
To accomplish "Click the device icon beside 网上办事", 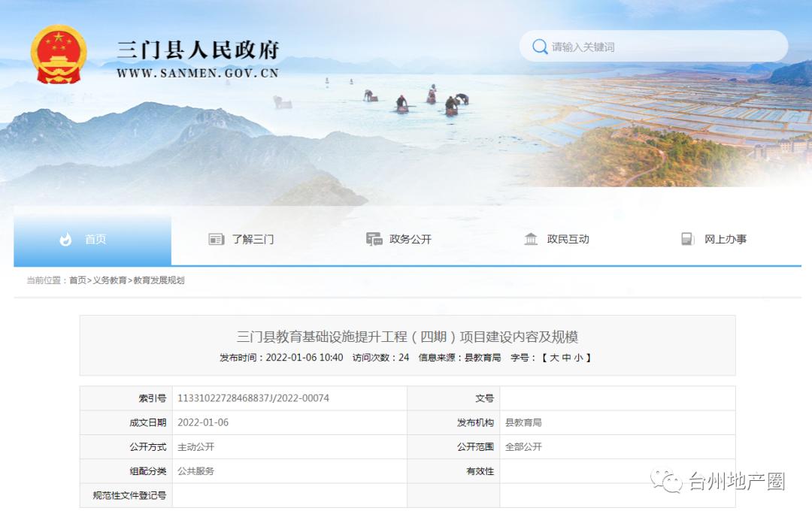I will [687, 240].
